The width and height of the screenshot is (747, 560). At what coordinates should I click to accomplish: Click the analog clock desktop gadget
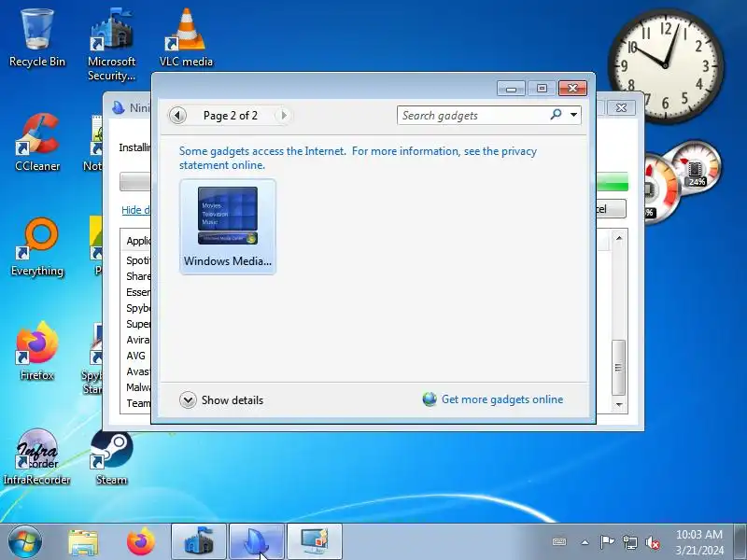(x=666, y=65)
